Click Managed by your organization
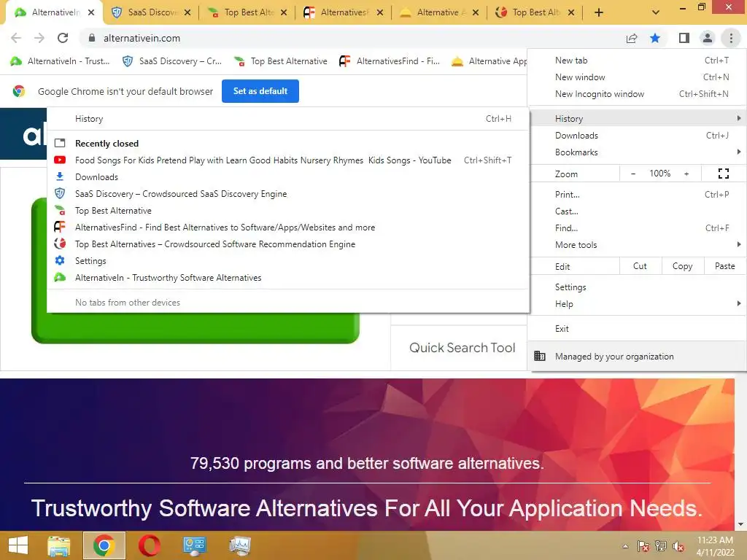 tap(638, 356)
